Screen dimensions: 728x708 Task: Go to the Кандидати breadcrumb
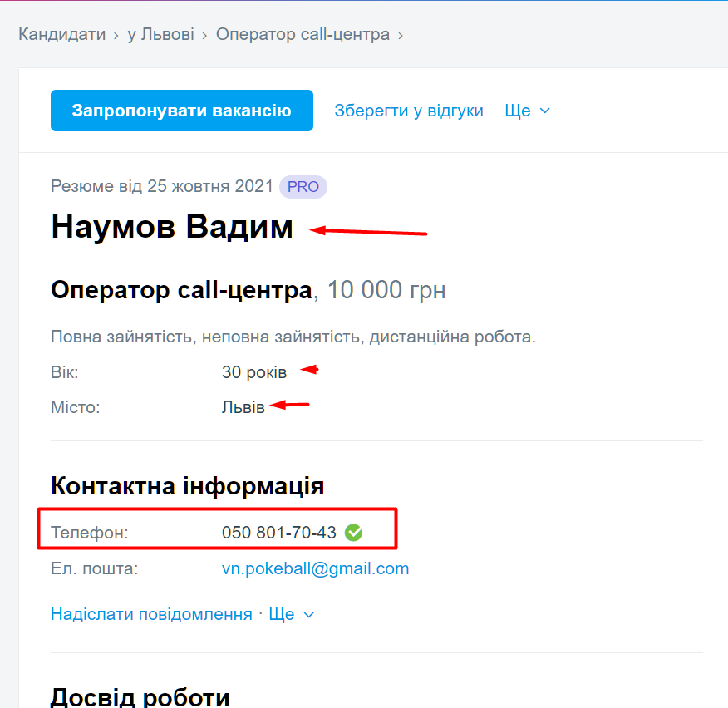pyautogui.click(x=62, y=34)
